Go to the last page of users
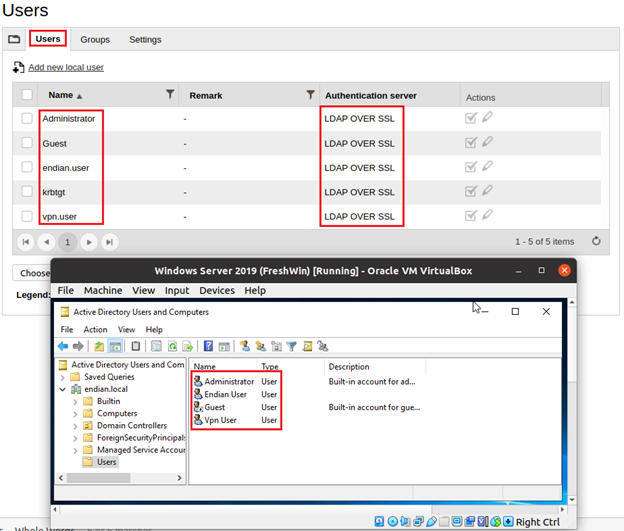 (109, 242)
